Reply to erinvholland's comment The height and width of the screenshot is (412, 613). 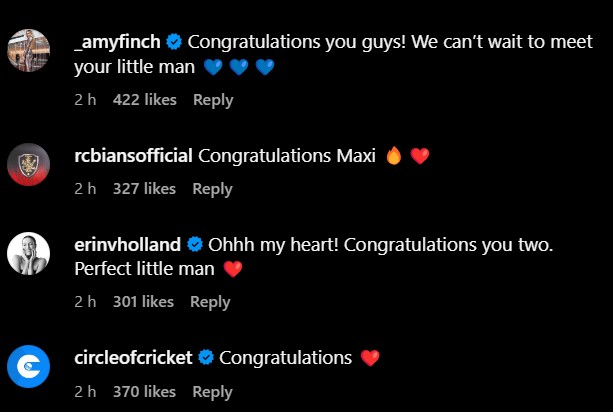[210, 302]
